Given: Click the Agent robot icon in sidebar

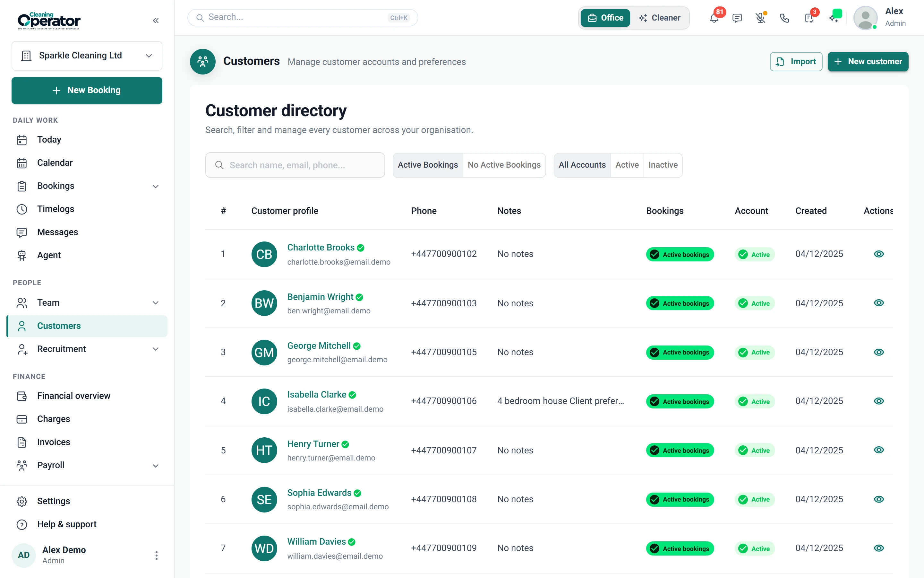Looking at the screenshot, I should tap(22, 255).
